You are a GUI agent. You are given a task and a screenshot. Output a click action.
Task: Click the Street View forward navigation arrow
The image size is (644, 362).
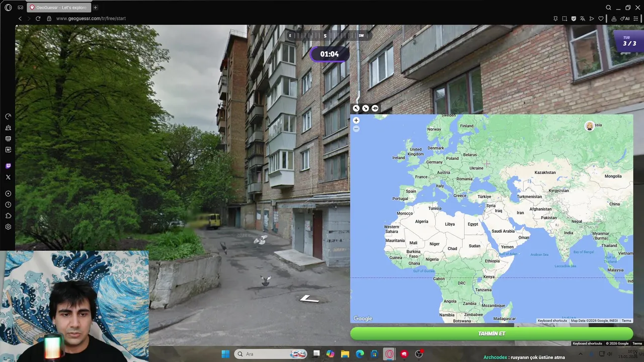[x=309, y=299]
